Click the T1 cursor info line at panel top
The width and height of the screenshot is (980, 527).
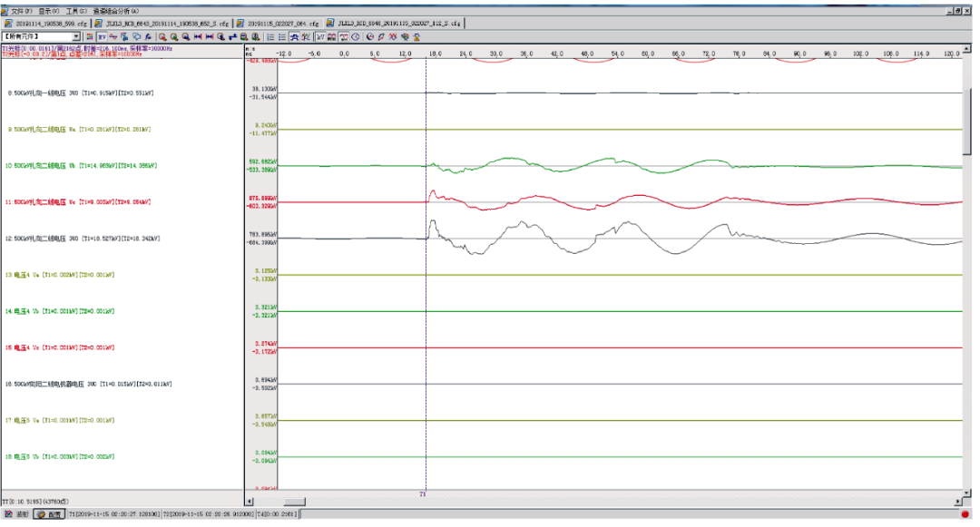pos(87,48)
